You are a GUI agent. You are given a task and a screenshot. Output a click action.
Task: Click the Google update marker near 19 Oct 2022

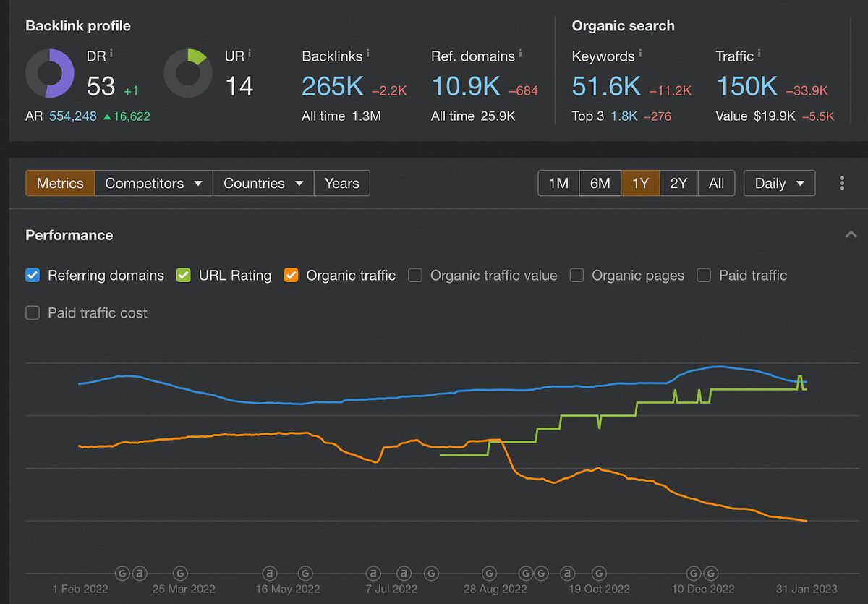[598, 574]
